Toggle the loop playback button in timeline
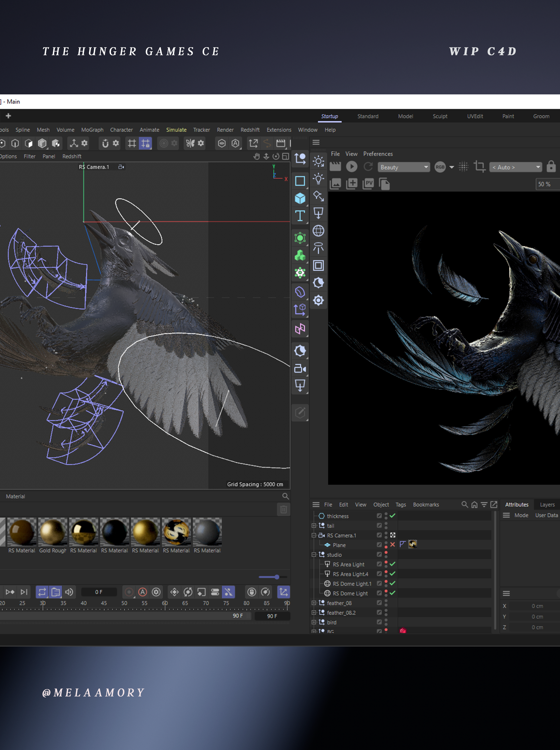The width and height of the screenshot is (560, 750). [x=42, y=592]
